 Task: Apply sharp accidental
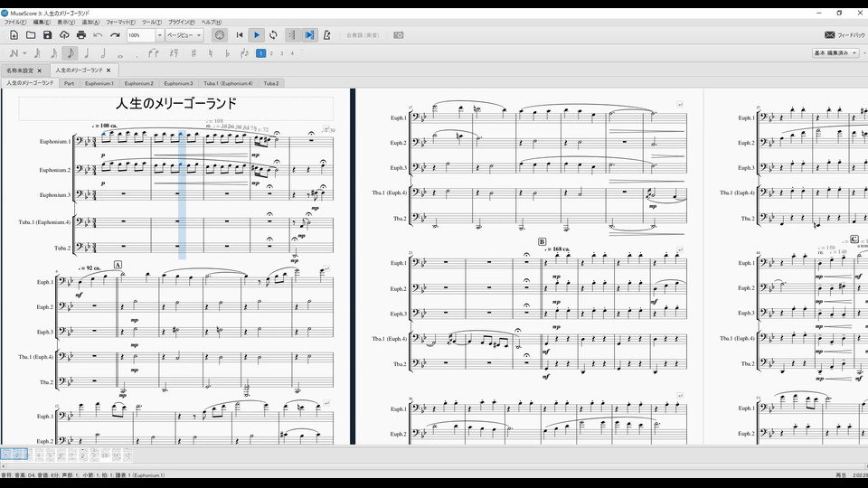(x=193, y=53)
